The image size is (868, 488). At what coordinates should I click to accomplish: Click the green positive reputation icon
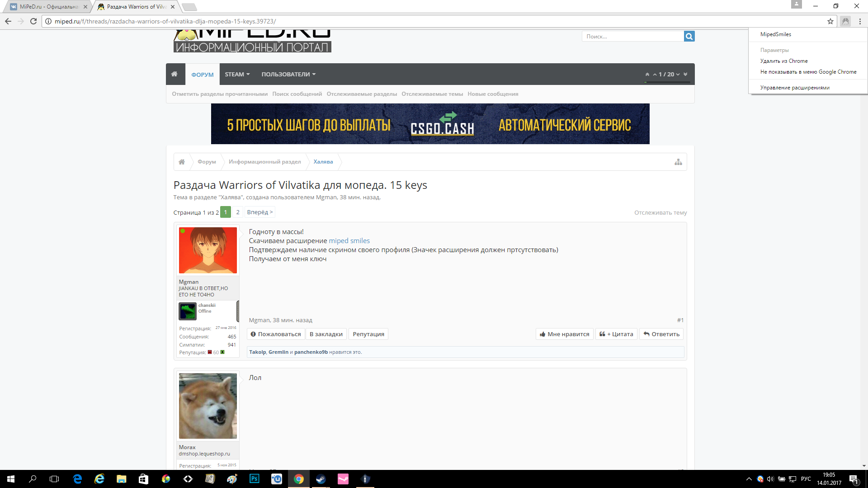tap(222, 352)
